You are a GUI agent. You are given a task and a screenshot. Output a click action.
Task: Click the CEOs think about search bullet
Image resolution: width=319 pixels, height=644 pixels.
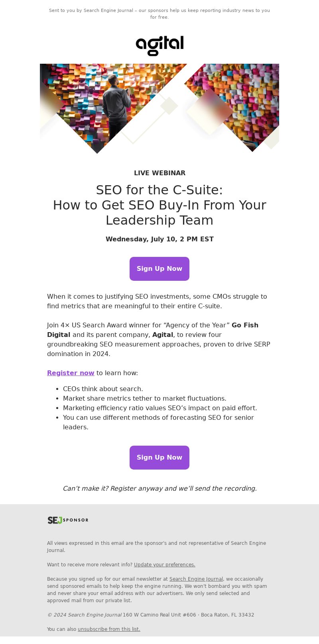click(x=103, y=389)
